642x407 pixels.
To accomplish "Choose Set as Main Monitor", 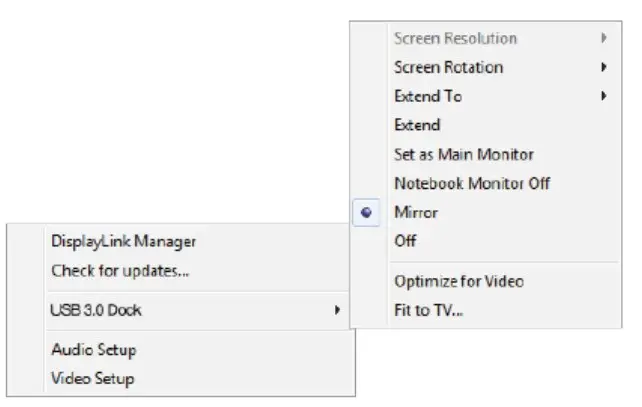I will pos(463,155).
